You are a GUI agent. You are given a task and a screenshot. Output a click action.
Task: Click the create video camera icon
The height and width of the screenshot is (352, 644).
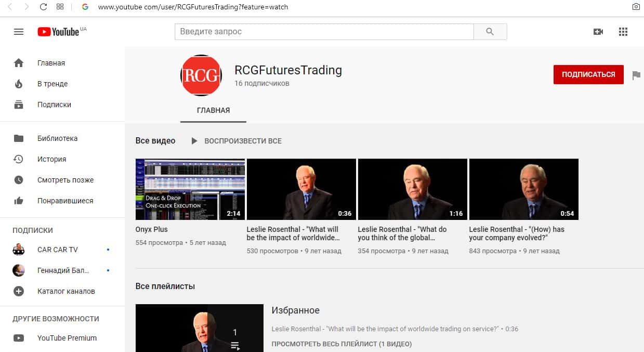598,32
